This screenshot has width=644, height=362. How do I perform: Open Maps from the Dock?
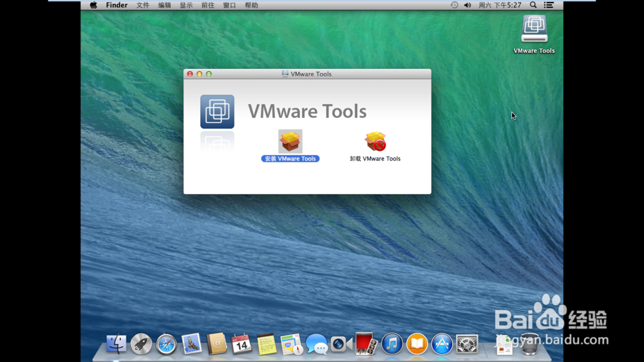tap(292, 343)
